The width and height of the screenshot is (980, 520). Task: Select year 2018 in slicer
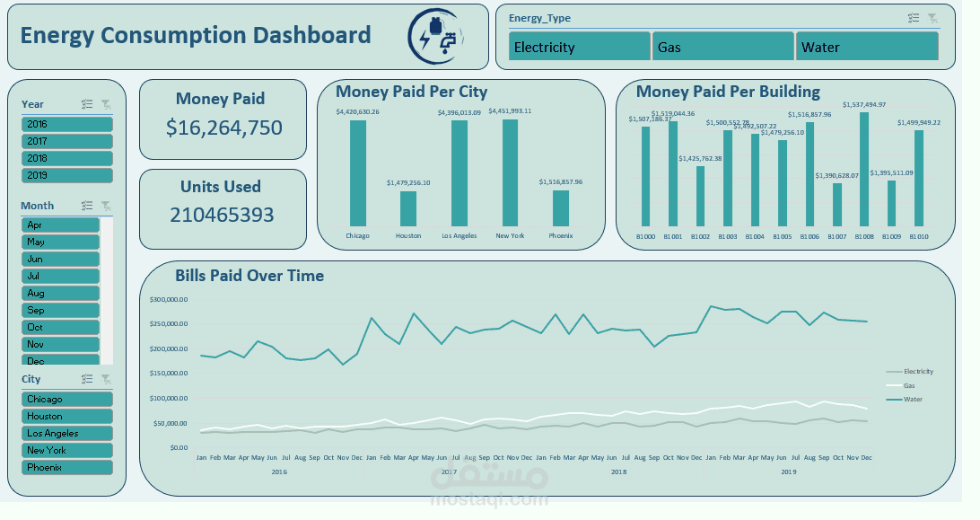click(x=67, y=158)
